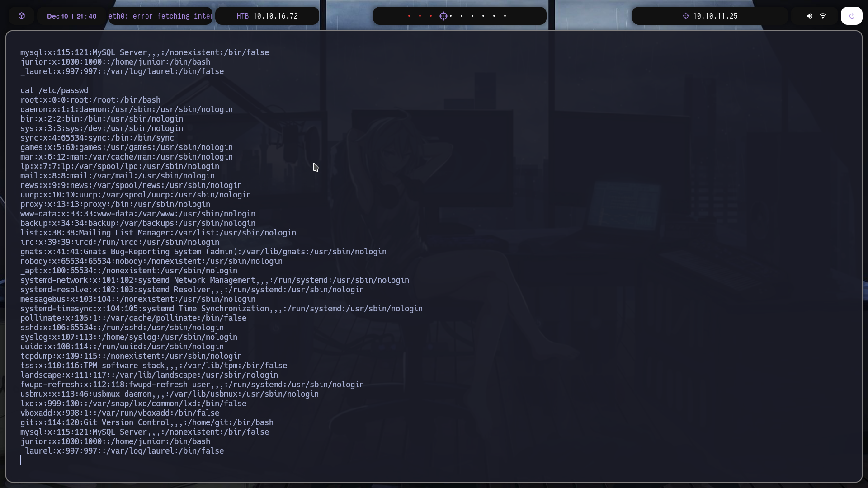The height and width of the screenshot is (488, 868).
Task: Click the git Version Control line
Action: (147, 422)
